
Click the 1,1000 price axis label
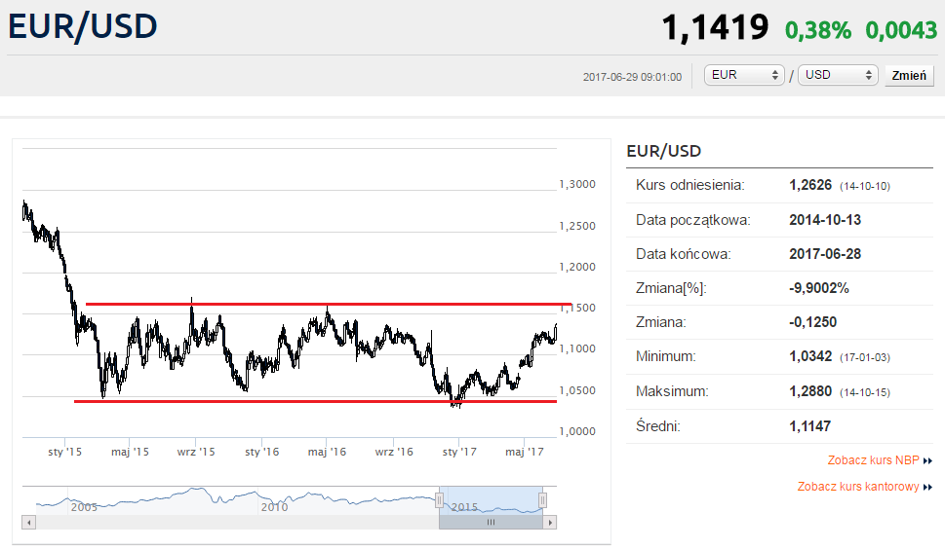(577, 348)
